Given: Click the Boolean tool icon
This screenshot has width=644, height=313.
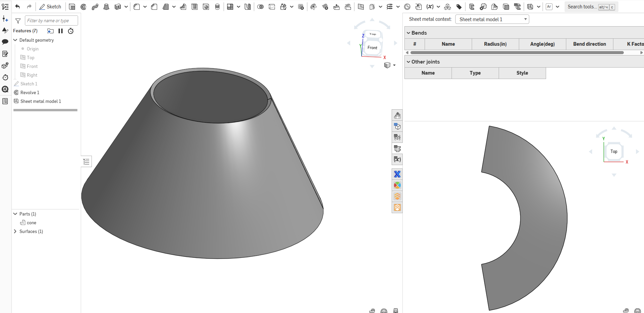Looking at the screenshot, I should point(260,7).
